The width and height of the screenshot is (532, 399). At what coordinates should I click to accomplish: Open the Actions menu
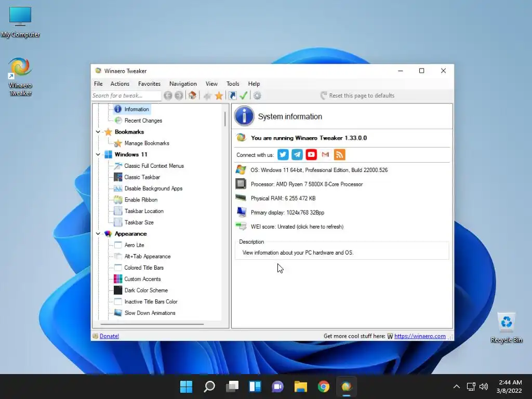pos(120,84)
